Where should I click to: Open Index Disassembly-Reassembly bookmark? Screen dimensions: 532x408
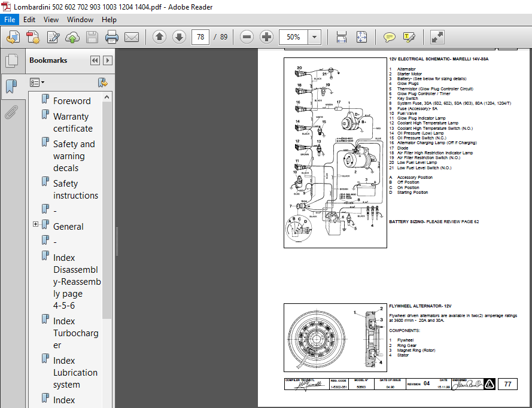point(77,282)
